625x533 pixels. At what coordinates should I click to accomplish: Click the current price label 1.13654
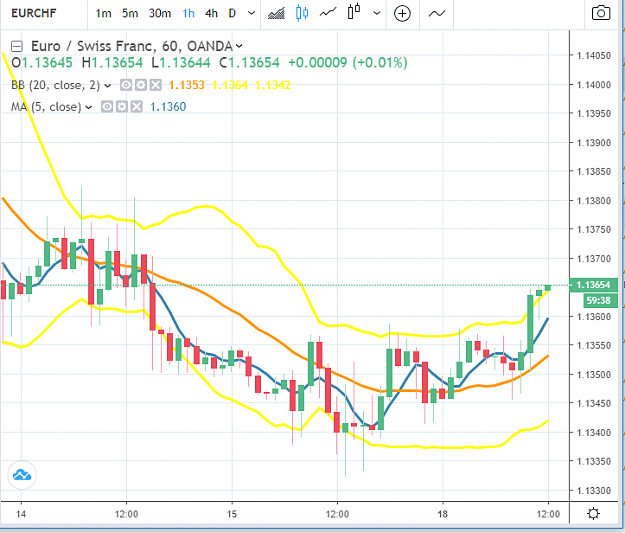[x=594, y=285]
